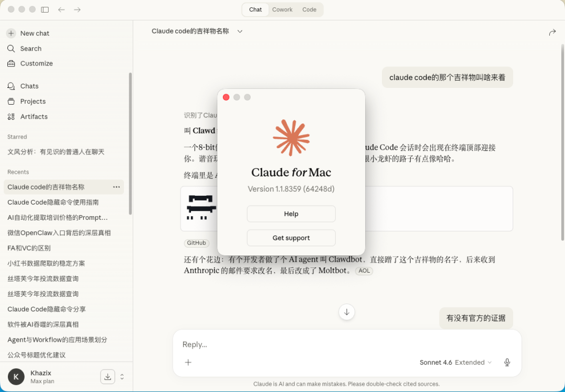Click the microphone icon in the reply box
Screen dimensions: 565x392
[x=506, y=362]
